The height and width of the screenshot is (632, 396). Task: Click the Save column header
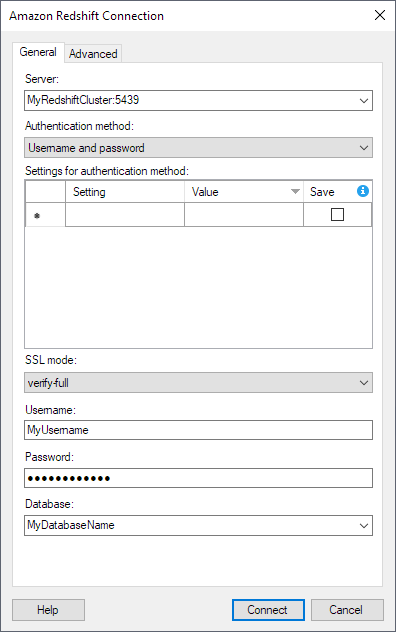tap(338, 192)
